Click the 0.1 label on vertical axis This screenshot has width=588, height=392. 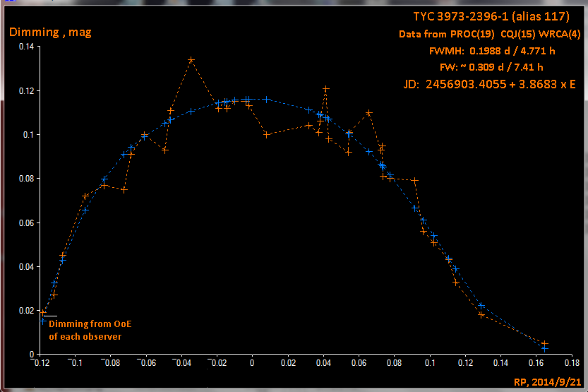tap(29, 134)
